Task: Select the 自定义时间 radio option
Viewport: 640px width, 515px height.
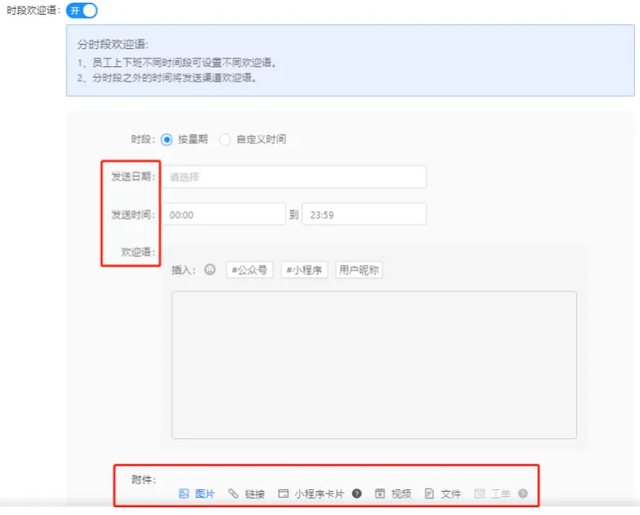Action: [x=225, y=139]
